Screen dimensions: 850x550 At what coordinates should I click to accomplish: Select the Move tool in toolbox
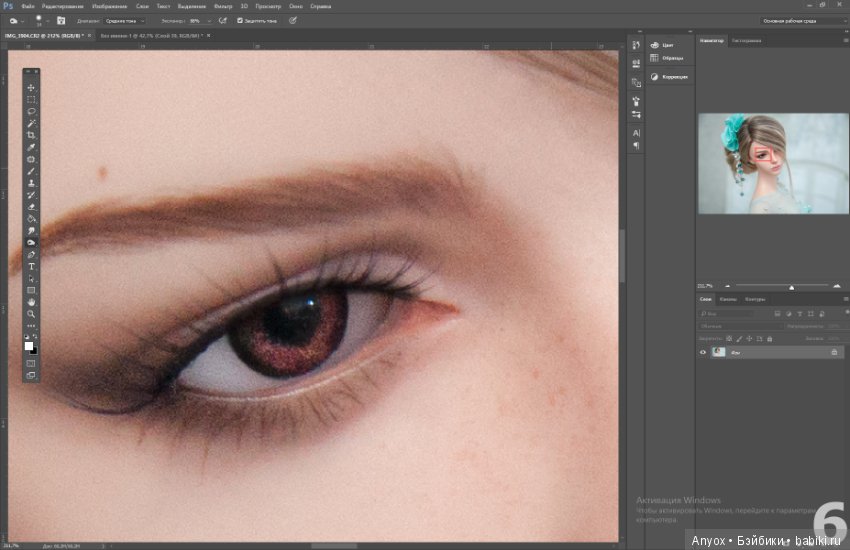[31, 88]
